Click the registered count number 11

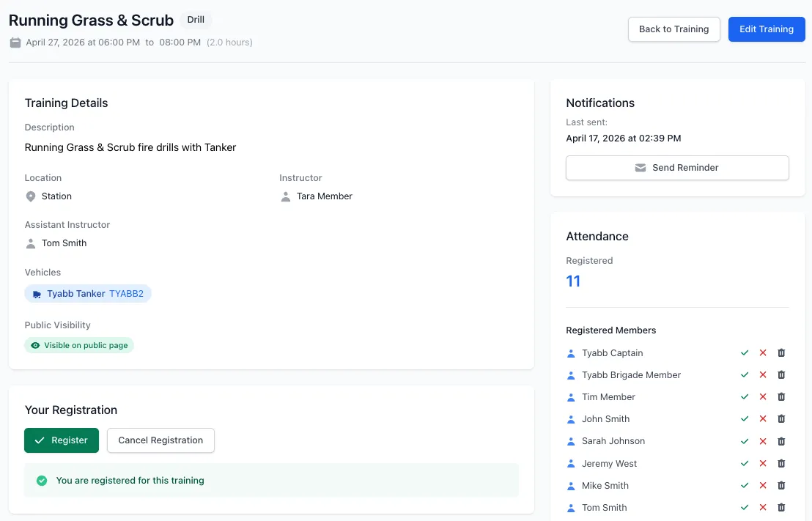(x=573, y=281)
